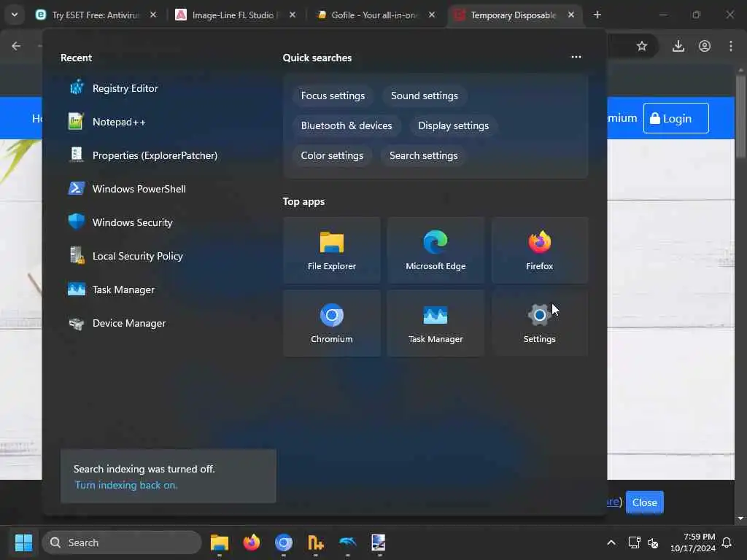This screenshot has width=747, height=560.
Task: Close the Gofile browser tab
Action: coord(431,15)
